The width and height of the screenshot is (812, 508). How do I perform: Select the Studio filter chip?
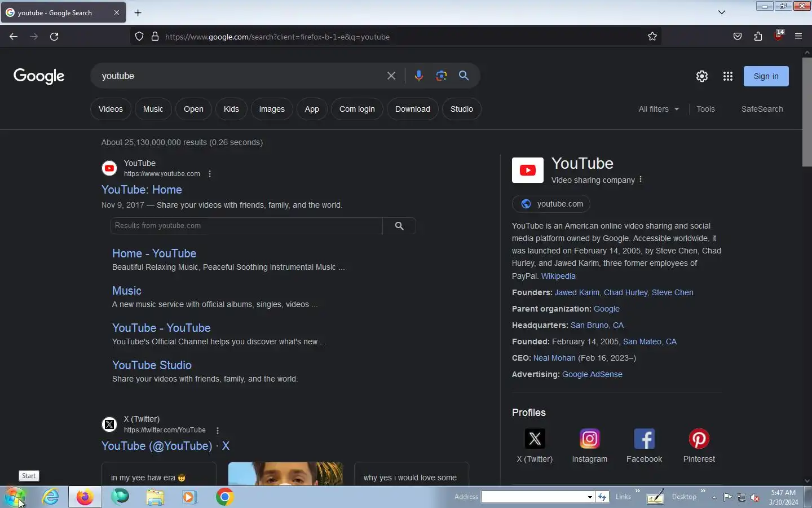(x=462, y=109)
